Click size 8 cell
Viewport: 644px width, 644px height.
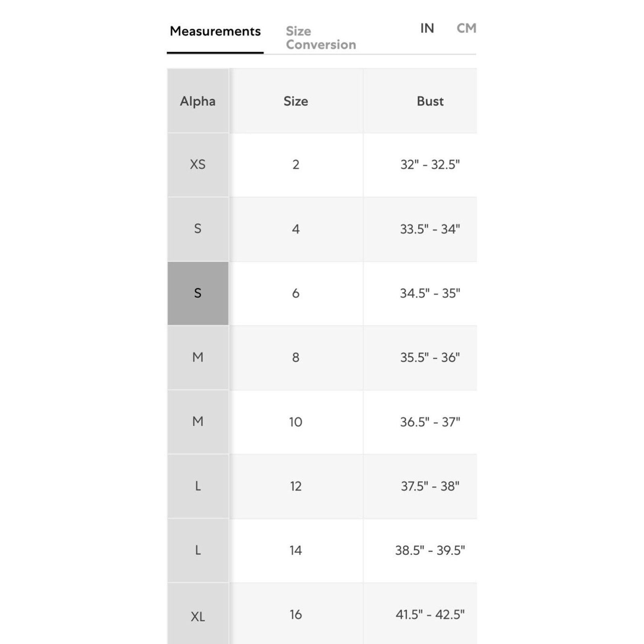tap(296, 357)
